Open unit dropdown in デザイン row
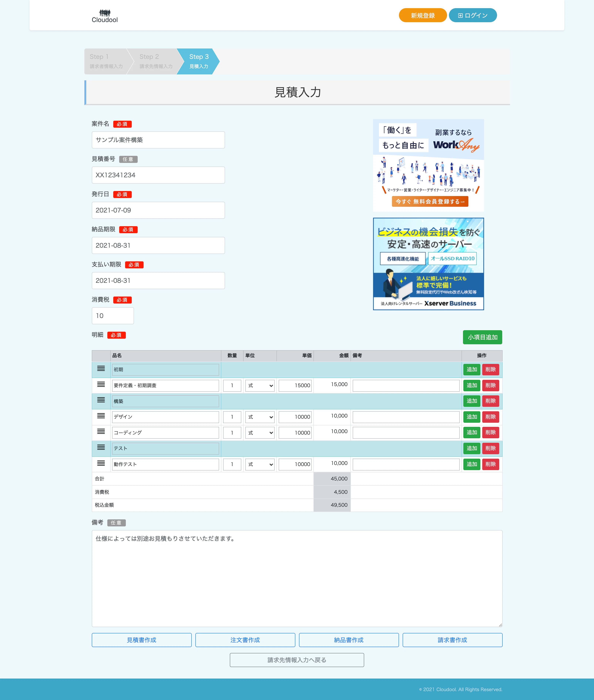This screenshot has height=700, width=594. pos(260,417)
